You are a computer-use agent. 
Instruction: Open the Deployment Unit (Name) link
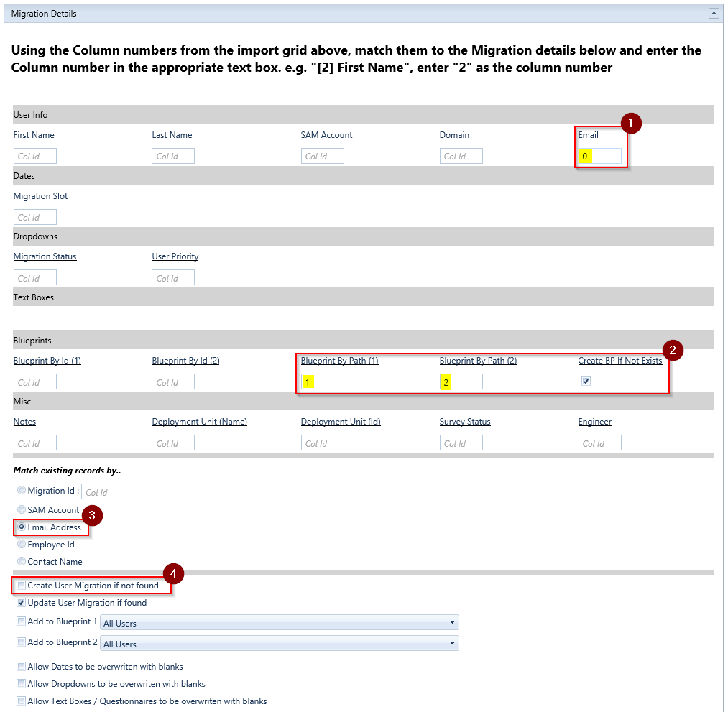pos(200,422)
